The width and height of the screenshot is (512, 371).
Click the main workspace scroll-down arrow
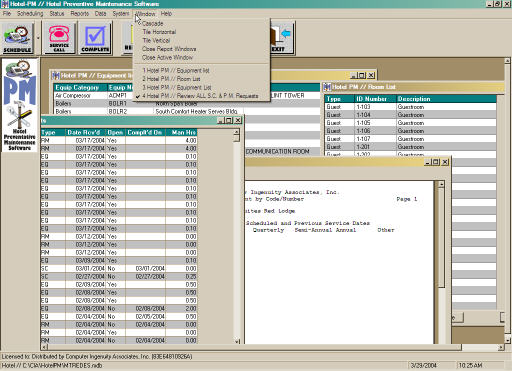coord(507,340)
